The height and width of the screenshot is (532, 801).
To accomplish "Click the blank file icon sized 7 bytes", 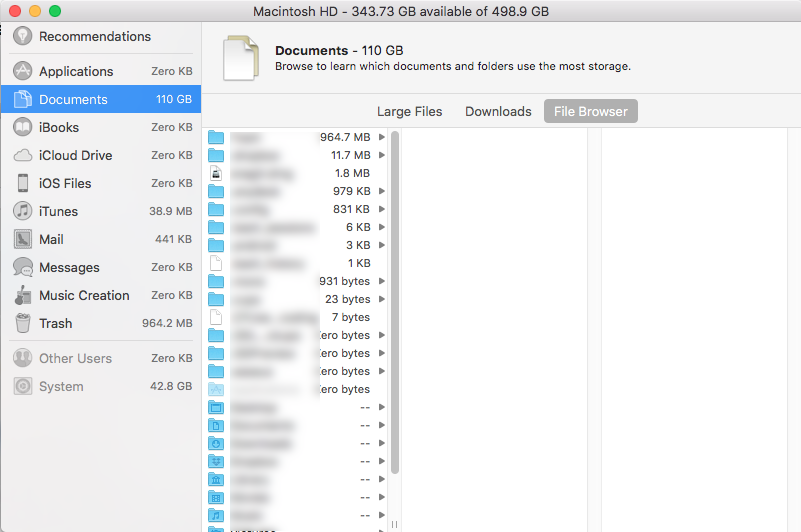I will [216, 317].
